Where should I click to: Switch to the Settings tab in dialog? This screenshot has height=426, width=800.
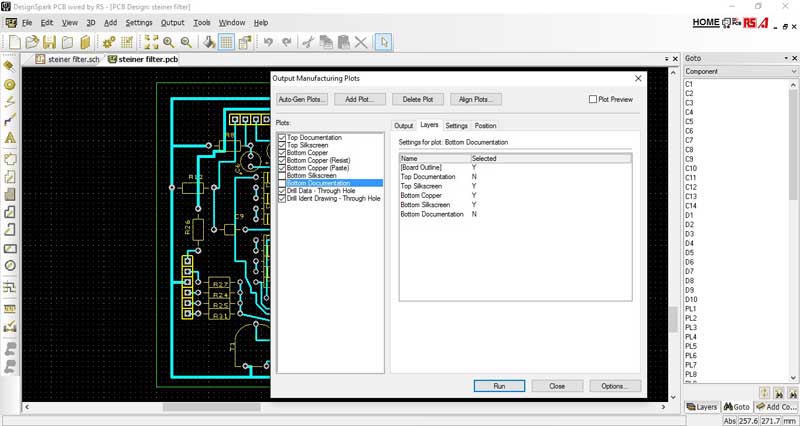456,126
